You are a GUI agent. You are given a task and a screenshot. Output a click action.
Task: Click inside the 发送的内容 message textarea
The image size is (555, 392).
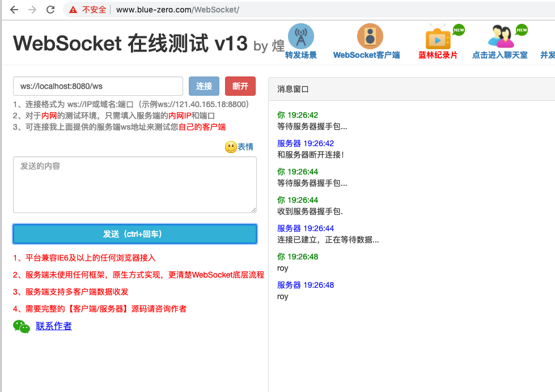click(x=134, y=184)
